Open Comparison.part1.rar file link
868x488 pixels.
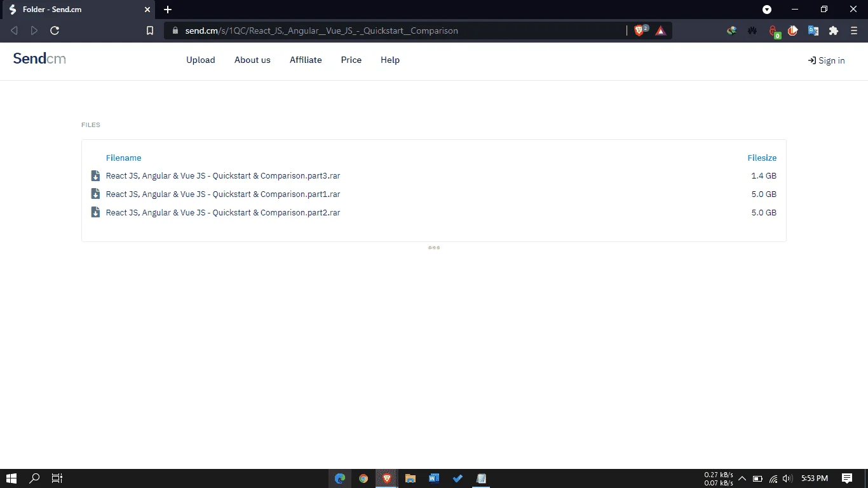[223, 194]
